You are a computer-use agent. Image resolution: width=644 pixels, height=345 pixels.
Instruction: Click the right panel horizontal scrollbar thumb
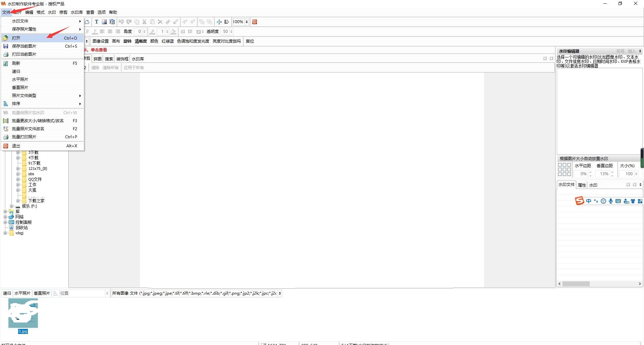[576, 284]
